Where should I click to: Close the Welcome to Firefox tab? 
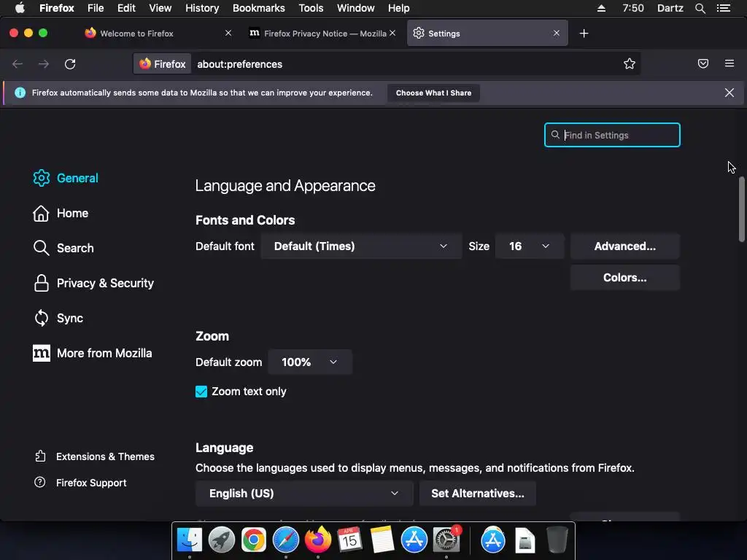tap(228, 34)
